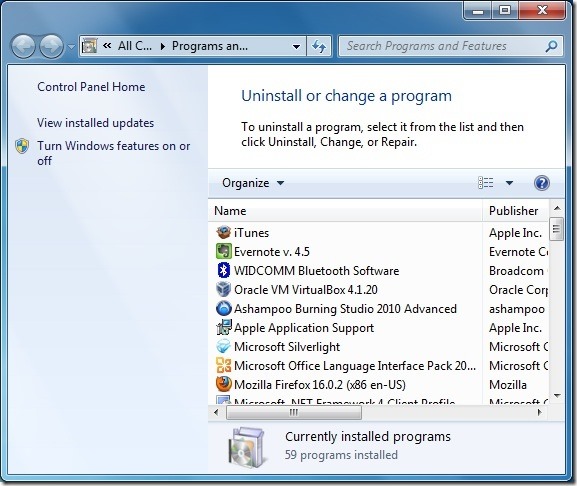Image resolution: width=577 pixels, height=486 pixels.
Task: Click the Microsoft Silverlight icon
Action: tap(223, 347)
